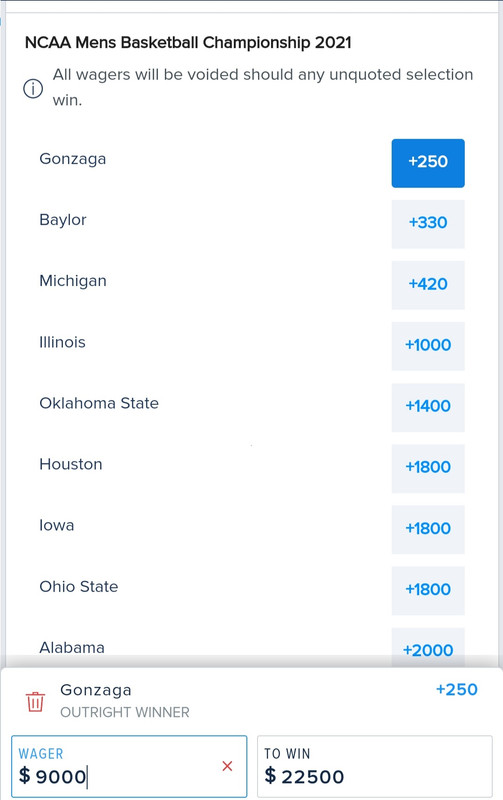The image size is (503, 800).
Task: Select Houston +1800 odds button
Action: pyautogui.click(x=428, y=468)
